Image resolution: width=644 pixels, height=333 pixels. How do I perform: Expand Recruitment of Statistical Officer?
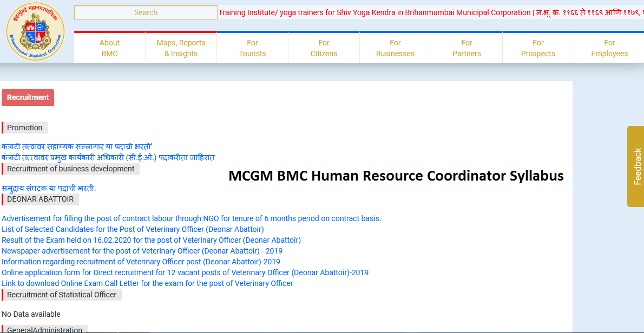point(62,295)
